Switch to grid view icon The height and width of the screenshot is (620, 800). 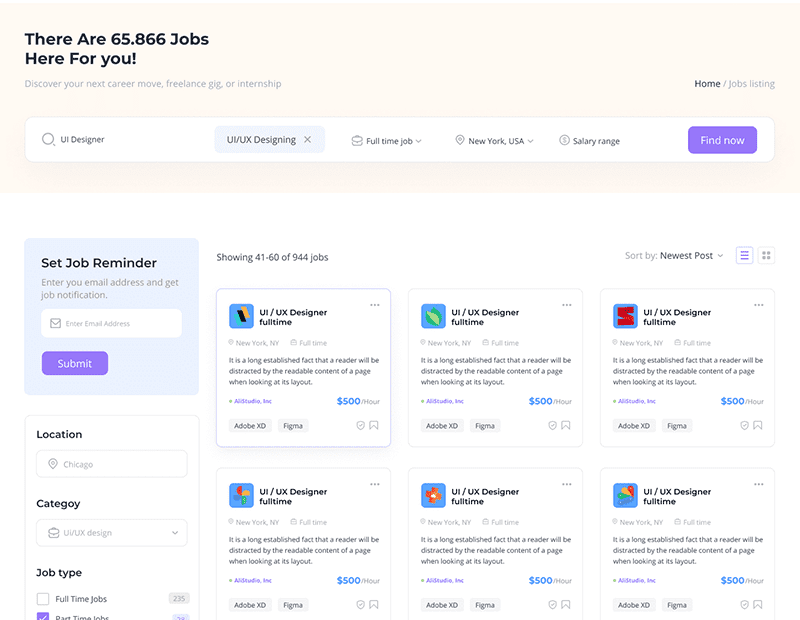coord(767,256)
